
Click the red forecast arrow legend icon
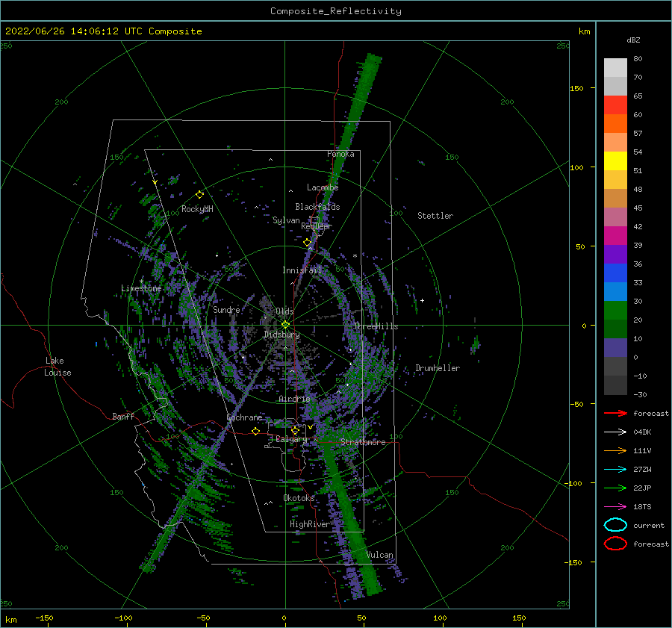(x=615, y=413)
